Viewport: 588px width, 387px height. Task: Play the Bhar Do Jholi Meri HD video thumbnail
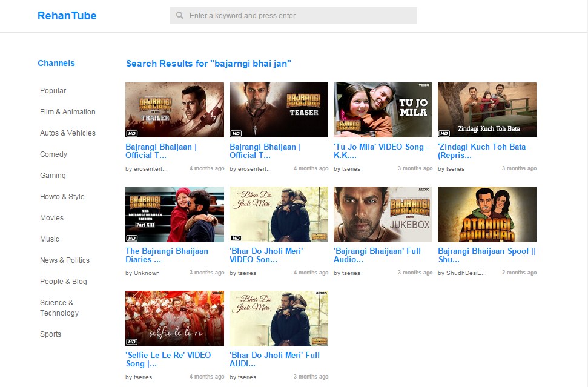pos(279,214)
